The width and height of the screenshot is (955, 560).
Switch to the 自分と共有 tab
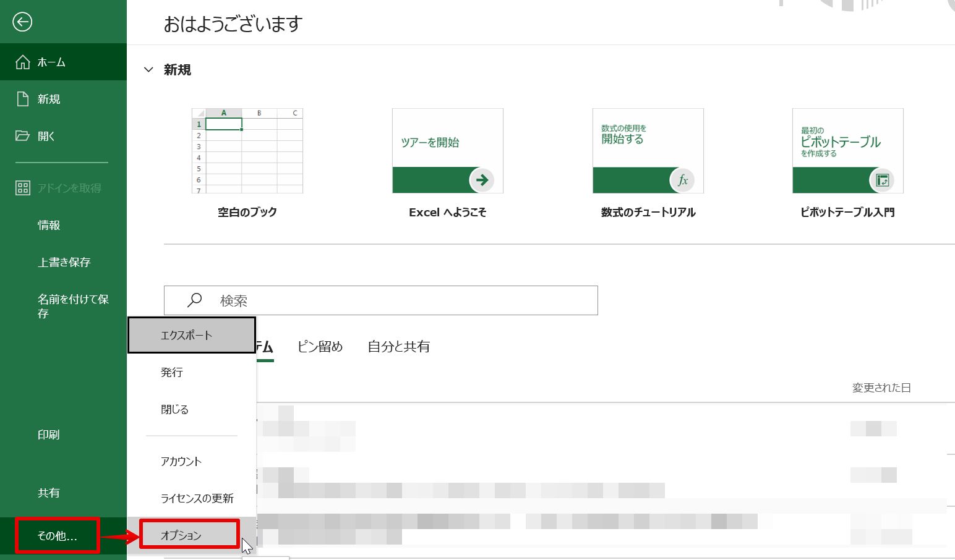[x=399, y=347]
